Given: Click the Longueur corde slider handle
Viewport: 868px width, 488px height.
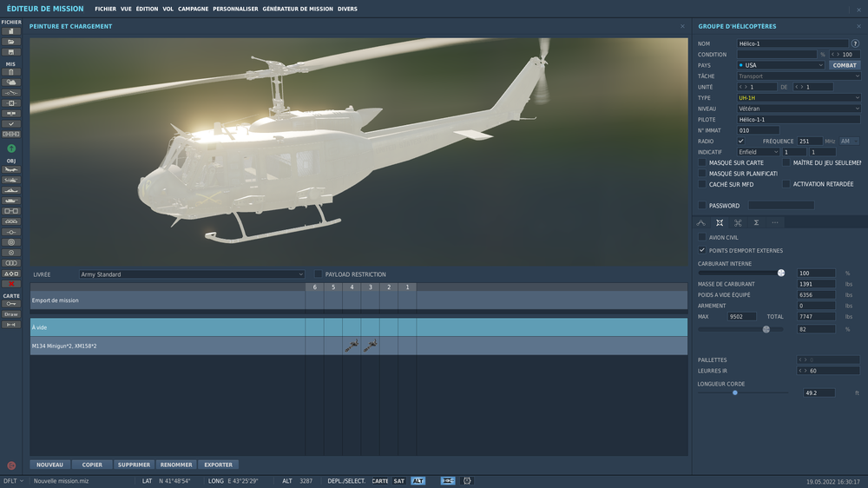Looking at the screenshot, I should click(735, 392).
